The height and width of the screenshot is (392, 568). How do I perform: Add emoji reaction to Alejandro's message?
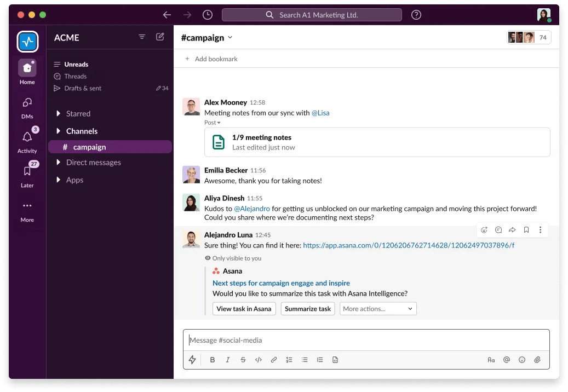pos(484,230)
